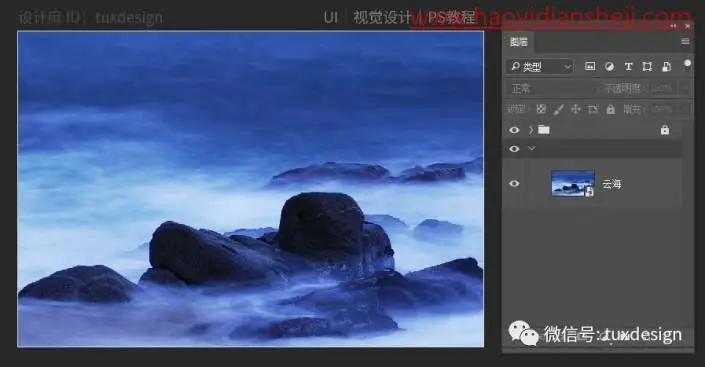The image size is (705, 367).
Task: Filter layers by type (T) icon
Action: point(628,67)
